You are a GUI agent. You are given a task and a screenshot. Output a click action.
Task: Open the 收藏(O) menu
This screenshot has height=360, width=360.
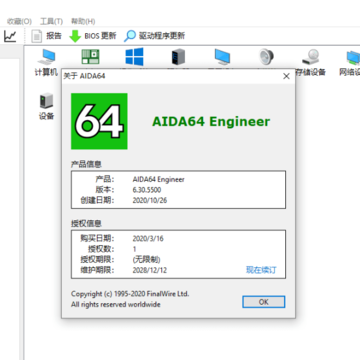[x=19, y=22]
